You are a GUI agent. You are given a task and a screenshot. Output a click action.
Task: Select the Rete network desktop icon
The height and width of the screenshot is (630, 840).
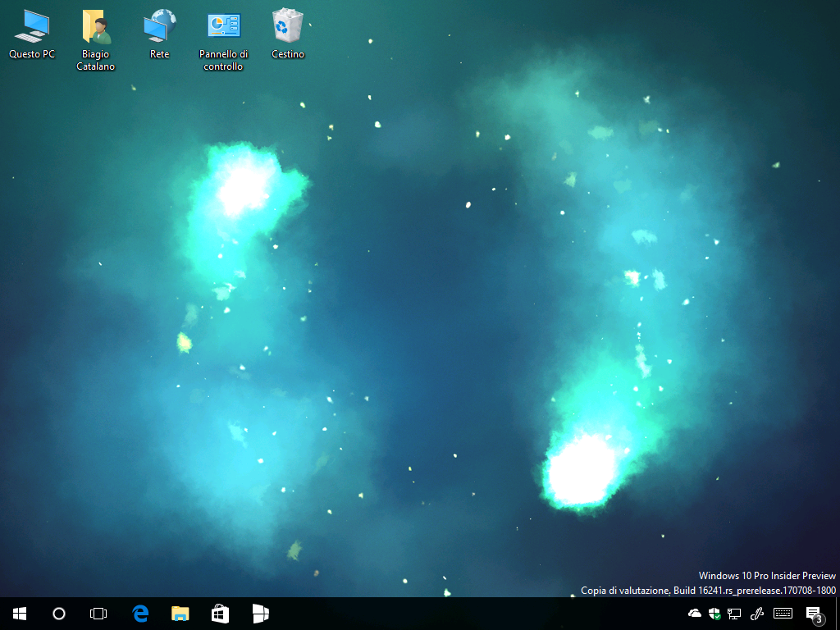click(160, 34)
